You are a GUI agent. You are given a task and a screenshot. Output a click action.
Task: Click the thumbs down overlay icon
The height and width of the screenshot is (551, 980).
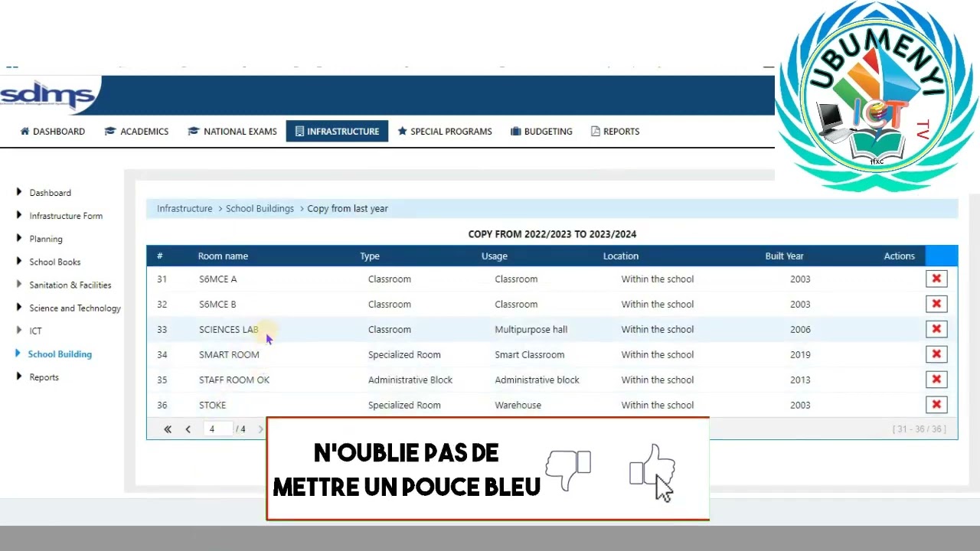tap(568, 470)
